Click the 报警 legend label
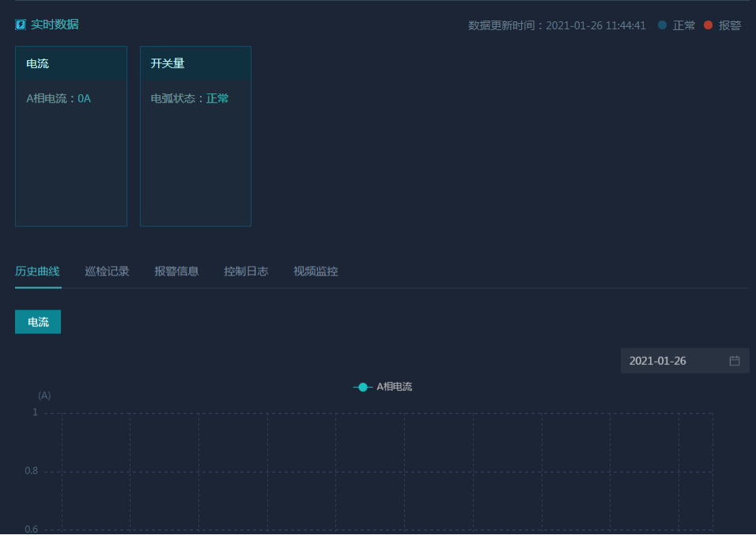 pos(729,25)
